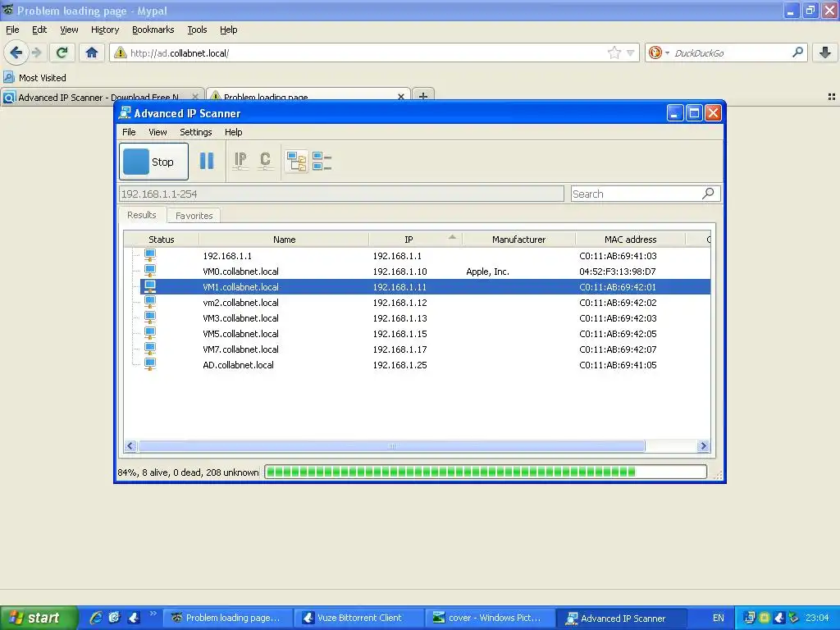Select the AD.collabnet.local name
This screenshot has height=630, width=840.
tap(238, 365)
